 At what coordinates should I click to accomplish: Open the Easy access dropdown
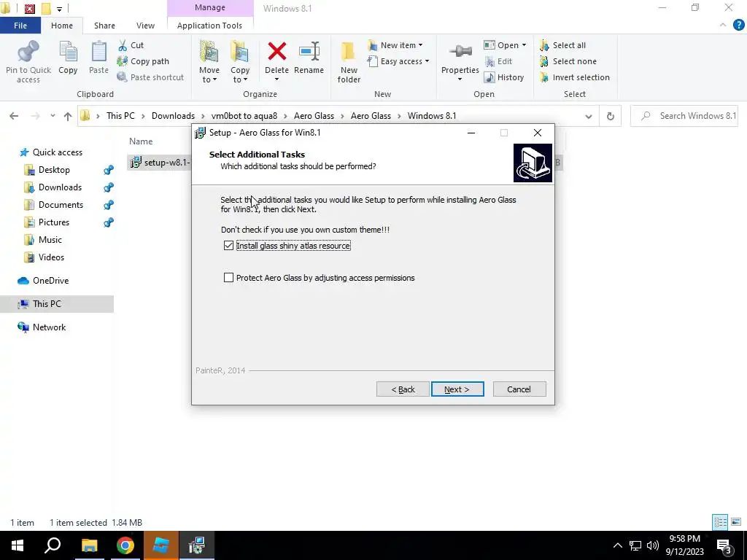398,61
